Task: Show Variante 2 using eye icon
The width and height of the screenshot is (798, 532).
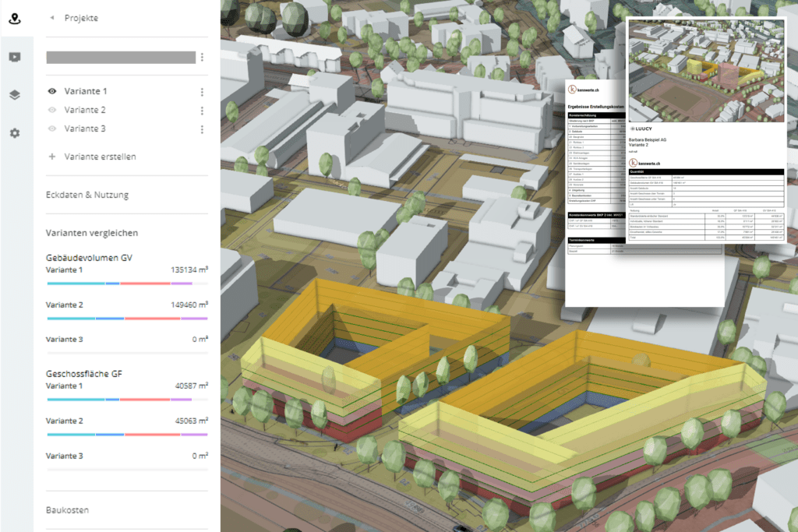Action: pyautogui.click(x=52, y=111)
